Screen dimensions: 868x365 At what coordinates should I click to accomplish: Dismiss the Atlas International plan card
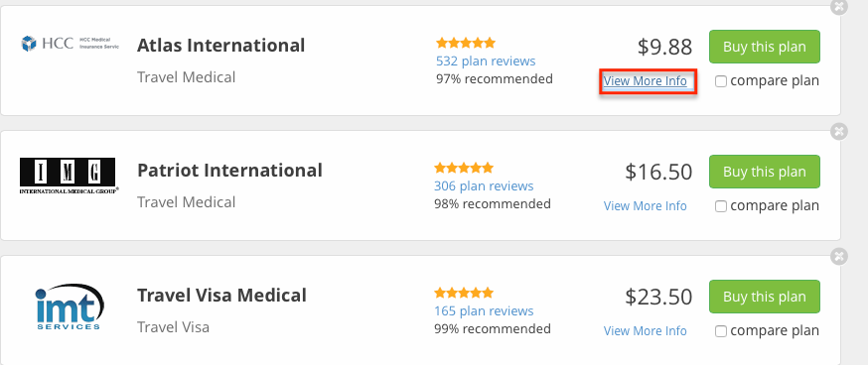coord(839,7)
